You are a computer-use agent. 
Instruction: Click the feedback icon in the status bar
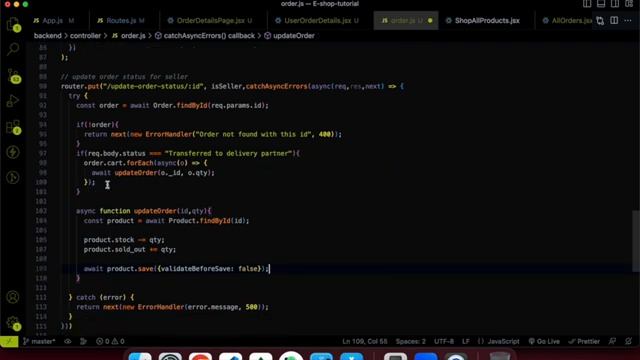pyautogui.click(x=612, y=342)
